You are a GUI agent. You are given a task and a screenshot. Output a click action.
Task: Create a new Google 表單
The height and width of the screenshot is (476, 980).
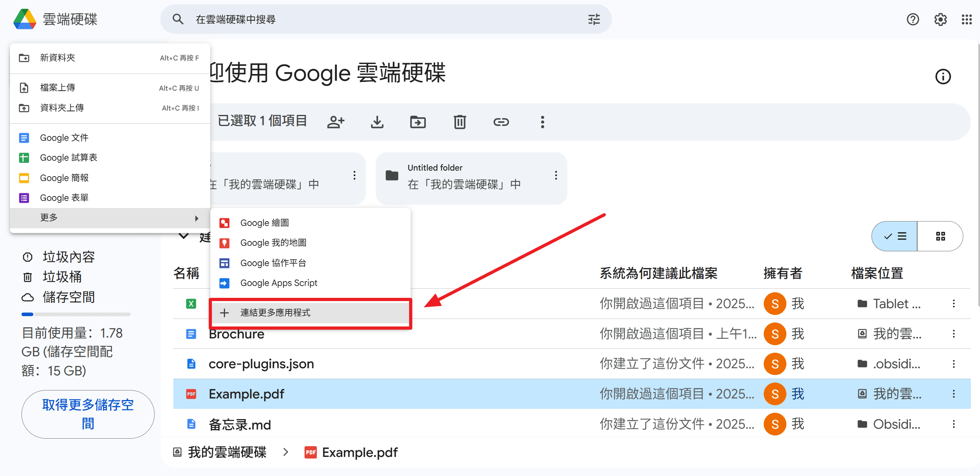tap(110, 198)
